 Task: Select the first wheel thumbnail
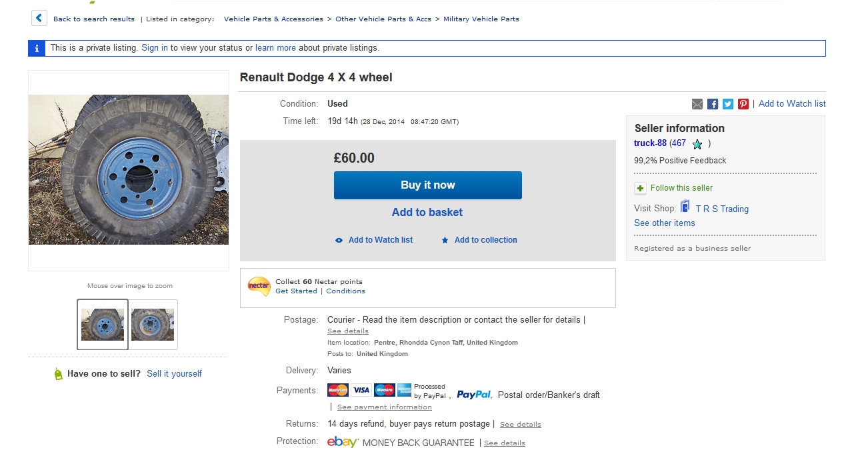(x=103, y=325)
